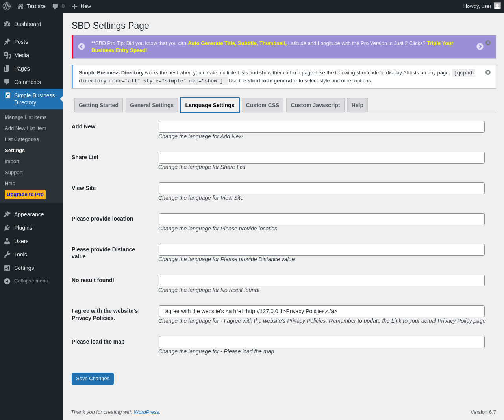Show next SBD Pro tip
Image resolution: width=504 pixels, height=420 pixels.
(x=480, y=46)
